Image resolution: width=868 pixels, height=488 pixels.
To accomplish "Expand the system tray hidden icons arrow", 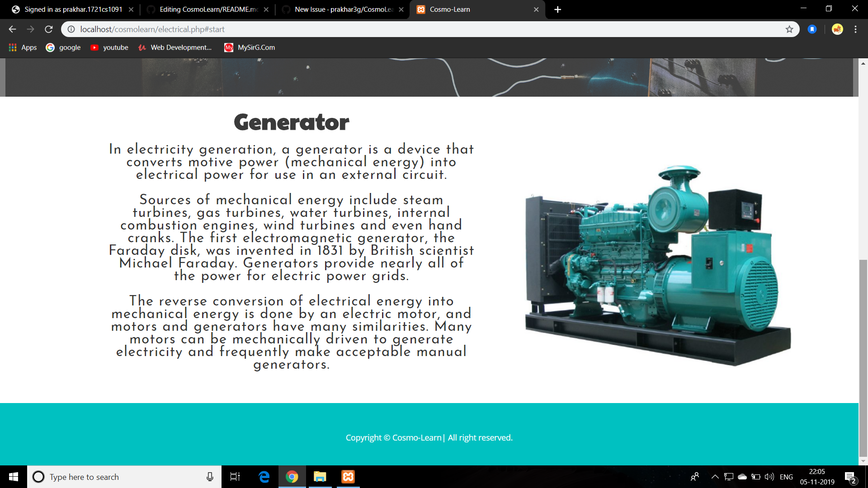I will (x=715, y=477).
